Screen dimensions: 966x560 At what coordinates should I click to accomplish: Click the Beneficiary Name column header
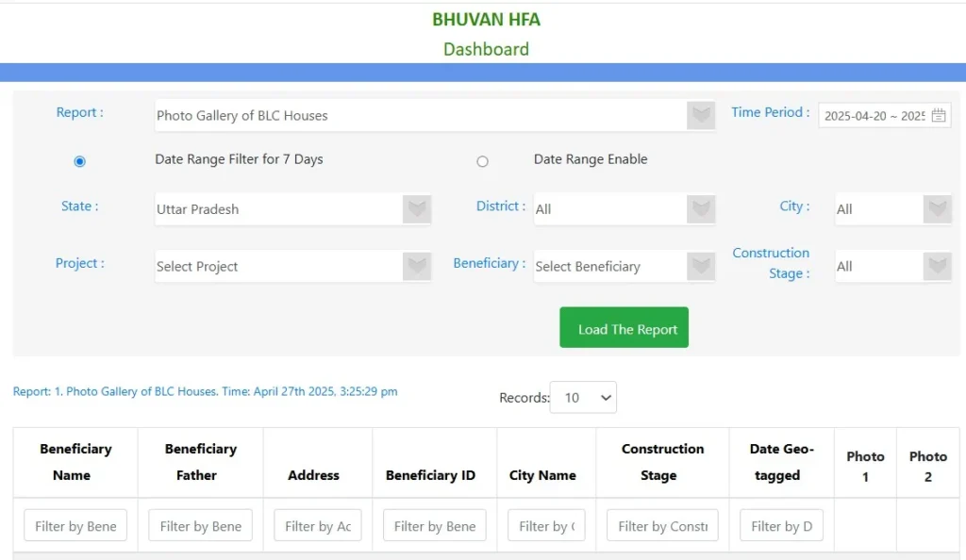75,462
